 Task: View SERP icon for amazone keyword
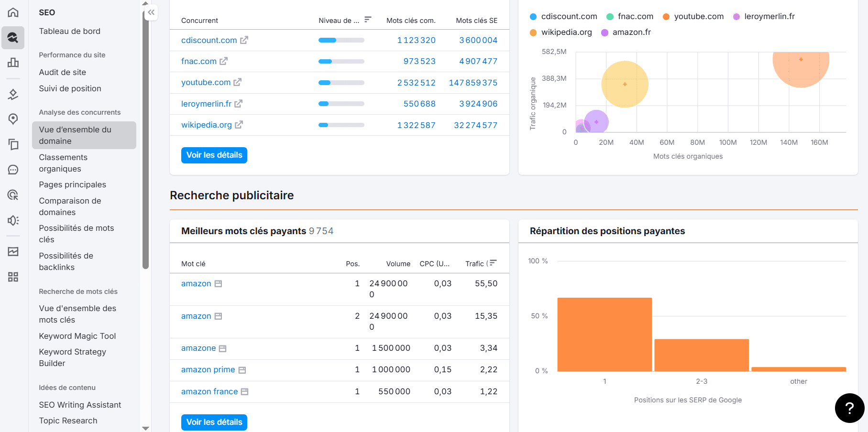tap(222, 349)
